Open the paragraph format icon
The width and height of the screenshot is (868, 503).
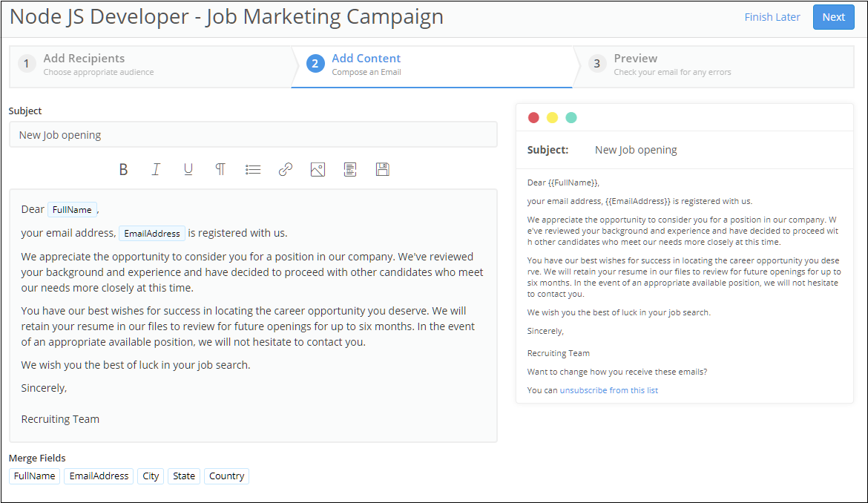pyautogui.click(x=220, y=170)
